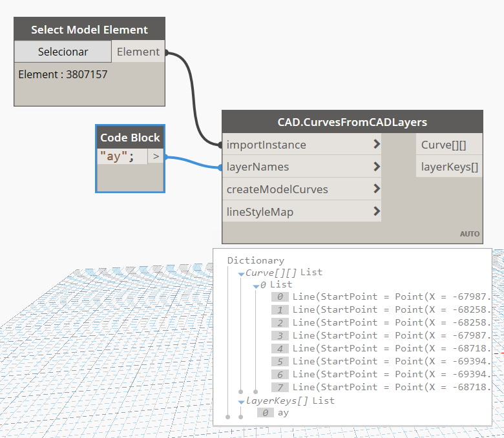Select line item index 1 in preview
504x438 pixels.
pos(381,309)
